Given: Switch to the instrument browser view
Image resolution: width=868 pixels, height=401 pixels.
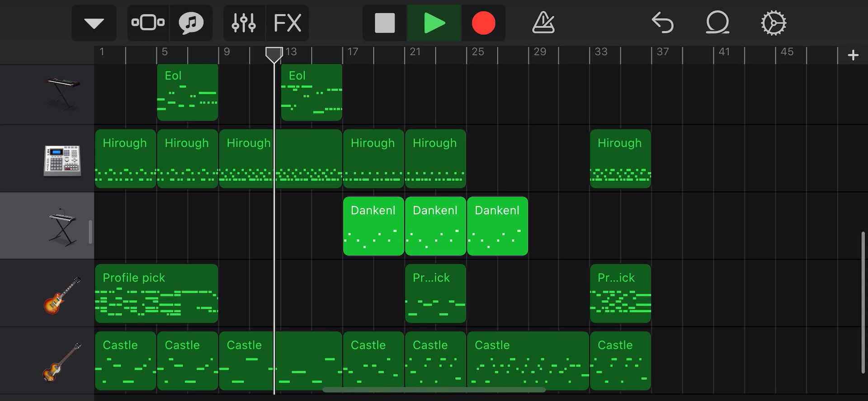Looking at the screenshot, I should click(148, 23).
